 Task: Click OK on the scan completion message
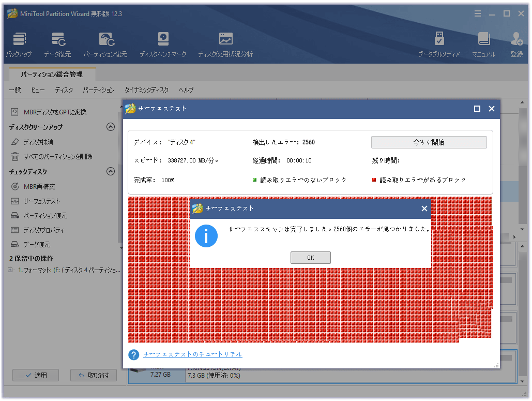(x=310, y=257)
